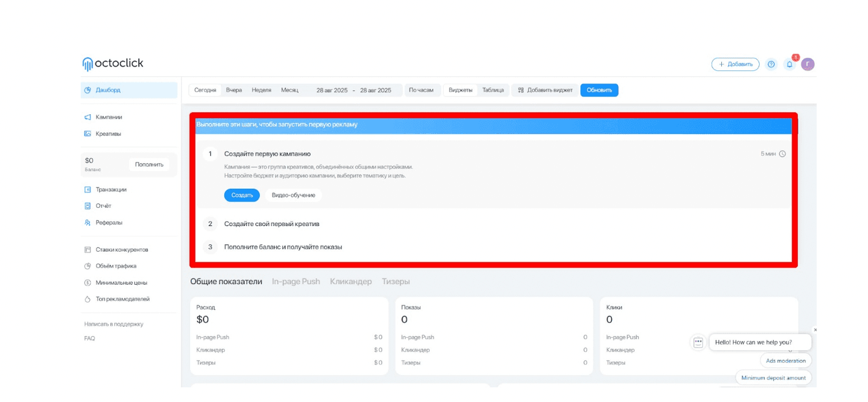Select the Тизеры tab
The height and width of the screenshot is (402, 868).
[395, 282]
